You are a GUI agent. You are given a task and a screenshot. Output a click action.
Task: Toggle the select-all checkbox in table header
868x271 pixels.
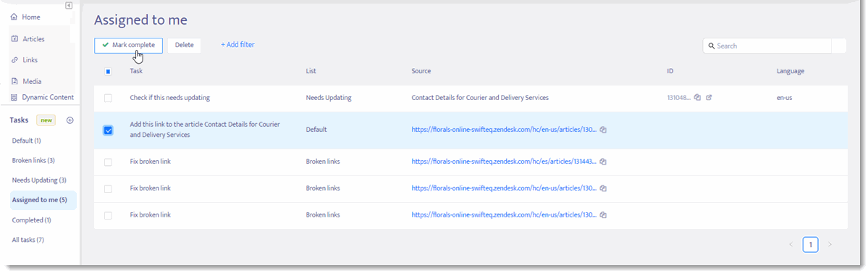click(108, 72)
